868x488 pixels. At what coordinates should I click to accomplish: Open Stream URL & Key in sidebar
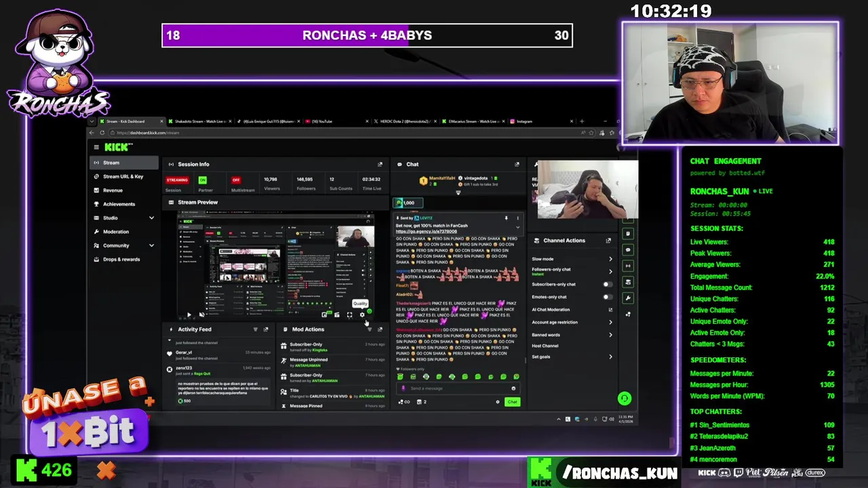pyautogui.click(x=123, y=176)
